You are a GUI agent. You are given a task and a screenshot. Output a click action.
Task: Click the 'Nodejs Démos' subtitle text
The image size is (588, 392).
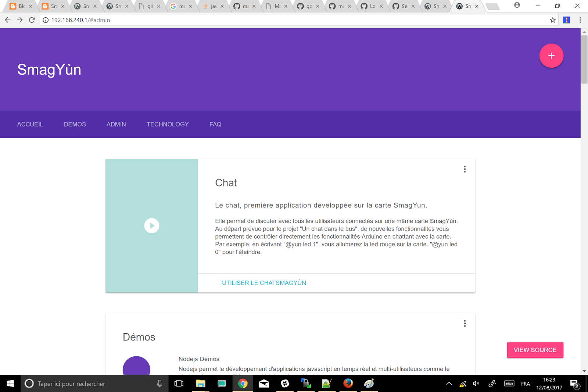pos(199,359)
